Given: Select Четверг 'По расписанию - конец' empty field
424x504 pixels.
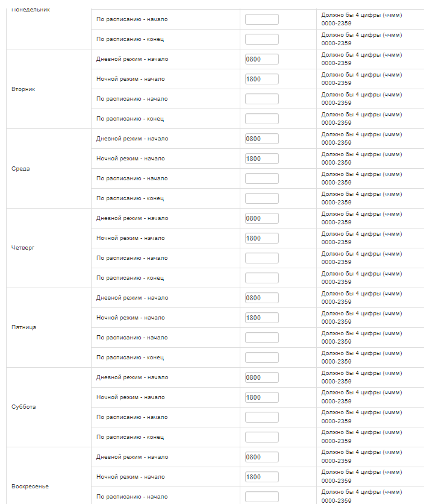Looking at the screenshot, I should coord(262,278).
